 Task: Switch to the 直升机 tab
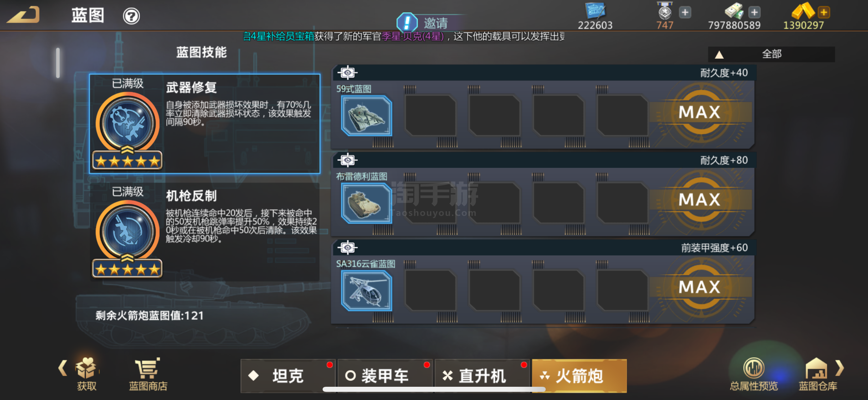482,376
